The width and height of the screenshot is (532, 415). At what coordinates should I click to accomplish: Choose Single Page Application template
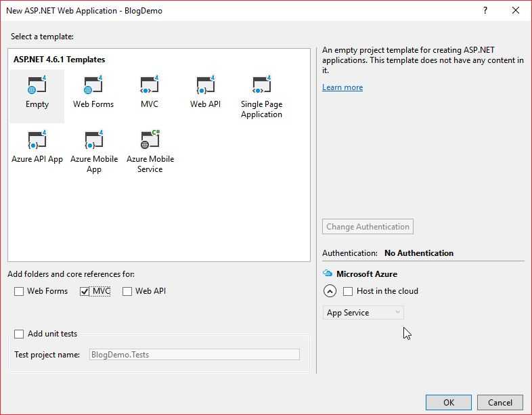coord(261,85)
